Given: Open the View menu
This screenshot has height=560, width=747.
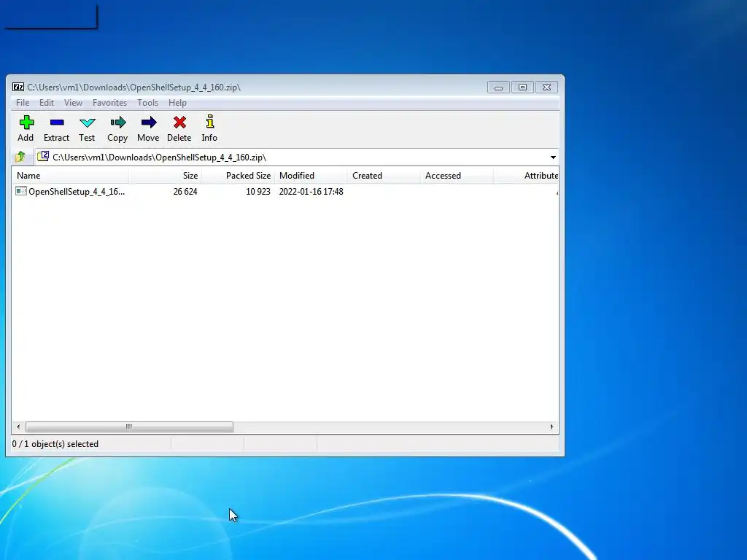Looking at the screenshot, I should click(x=74, y=103).
